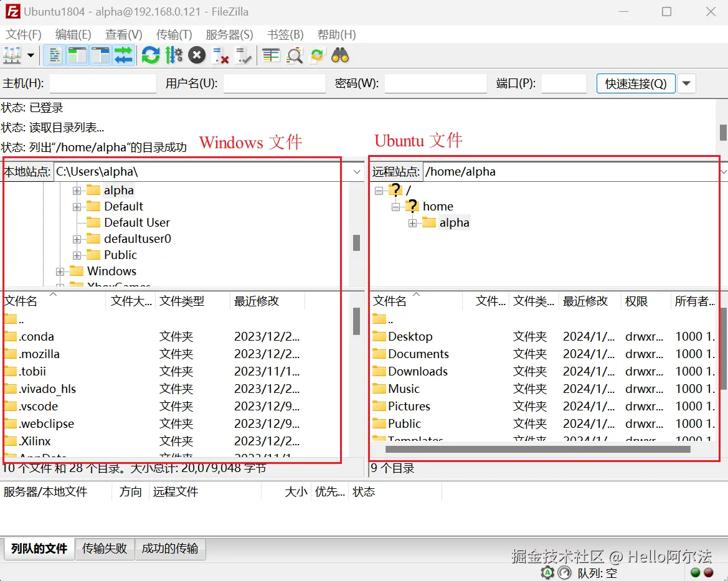Open the 帮助(H) menu
This screenshot has height=581, width=728.
(x=337, y=35)
